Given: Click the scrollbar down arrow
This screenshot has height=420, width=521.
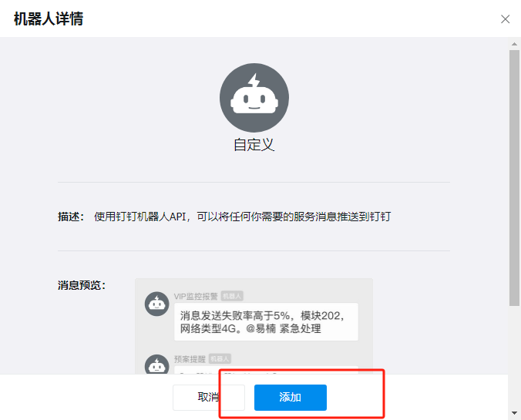Looking at the screenshot, I should tap(514, 413).
